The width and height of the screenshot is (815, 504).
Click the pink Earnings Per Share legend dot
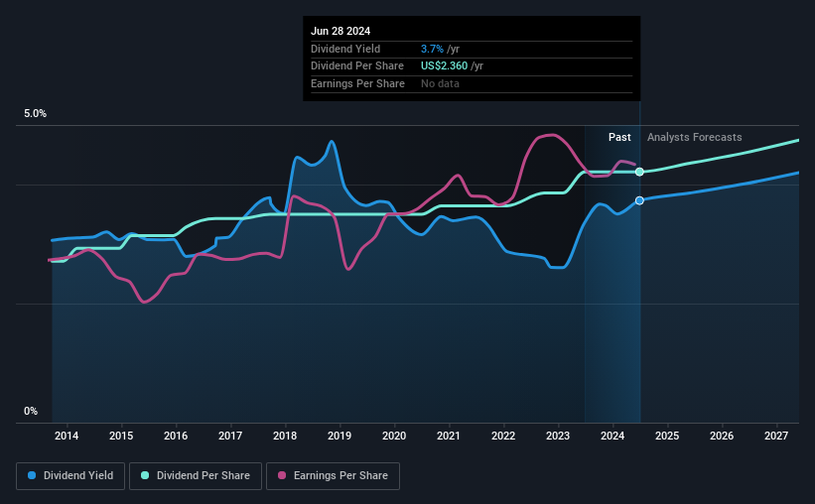point(282,475)
